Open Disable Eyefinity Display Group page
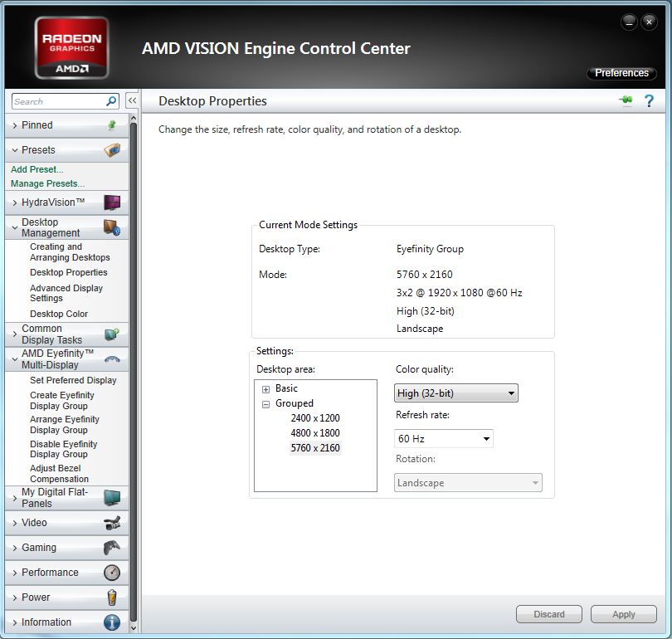Screen dimensions: 672x639 tap(63, 449)
